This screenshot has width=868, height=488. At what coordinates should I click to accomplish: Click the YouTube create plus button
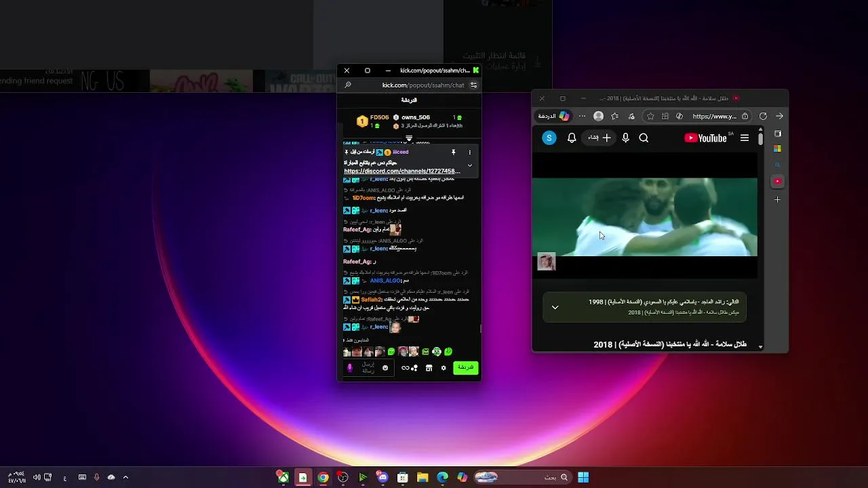599,138
